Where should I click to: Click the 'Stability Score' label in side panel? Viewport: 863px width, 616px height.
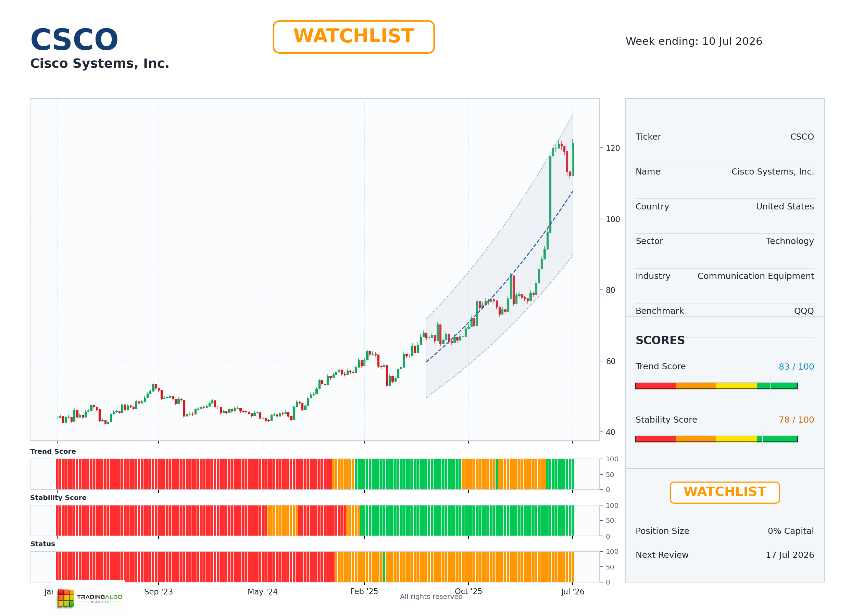click(x=666, y=420)
